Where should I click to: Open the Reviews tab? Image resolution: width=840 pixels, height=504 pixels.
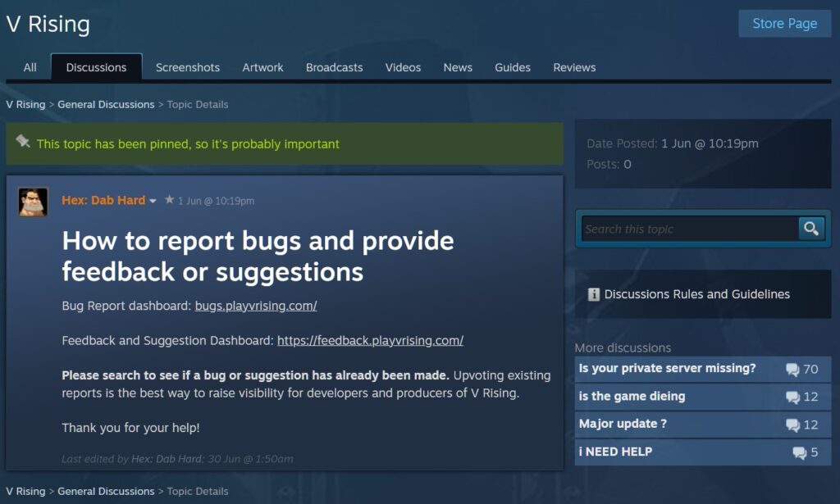coord(574,67)
